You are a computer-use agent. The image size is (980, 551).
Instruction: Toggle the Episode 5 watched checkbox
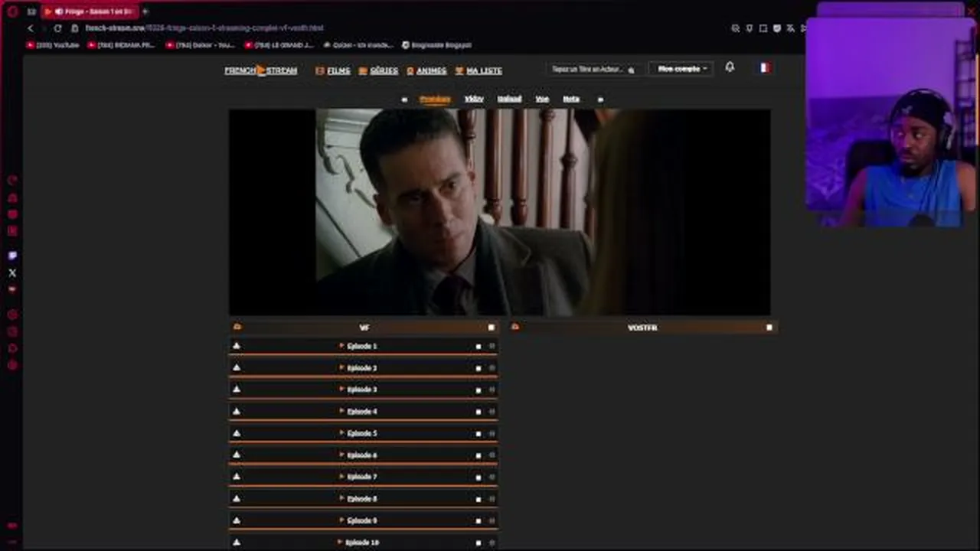479,434
